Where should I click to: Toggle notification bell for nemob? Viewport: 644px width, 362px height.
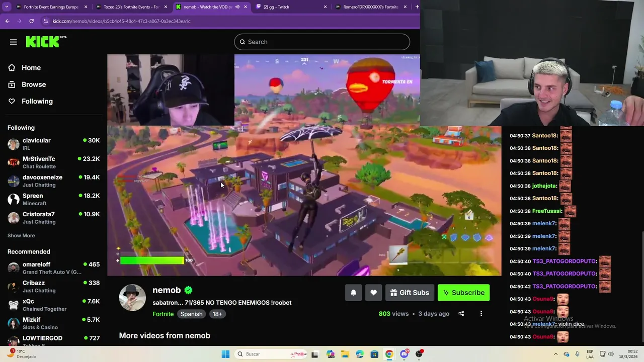353,293
